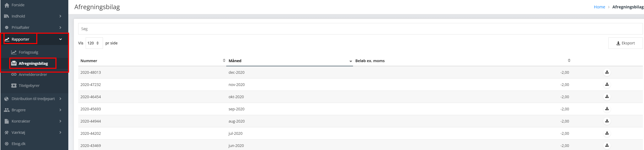This screenshot has width=644, height=150.
Task: Open the Titelgebyrer menu item
Action: [x=29, y=86]
